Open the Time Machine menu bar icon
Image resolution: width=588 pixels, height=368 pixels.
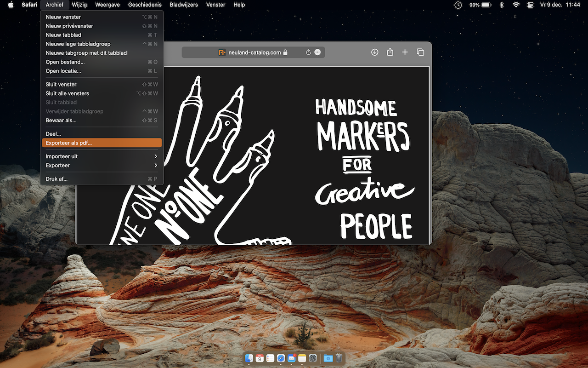point(458,5)
